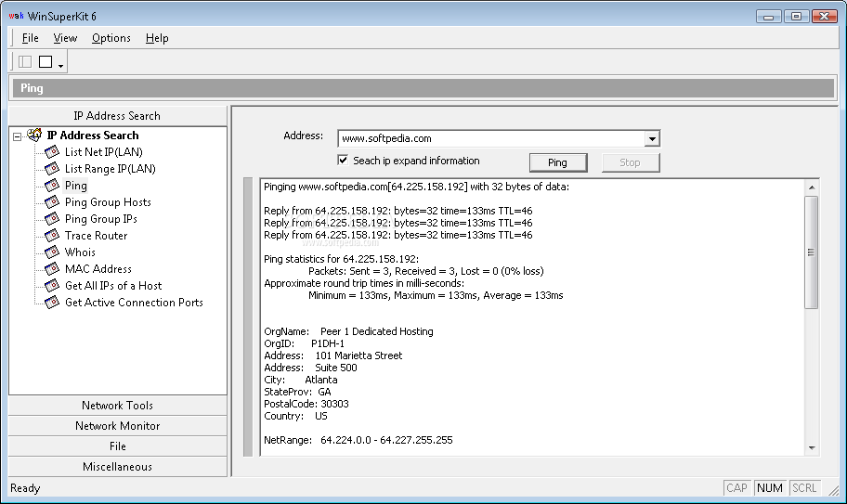Select the Ping tree item
The image size is (847, 504).
click(x=75, y=186)
